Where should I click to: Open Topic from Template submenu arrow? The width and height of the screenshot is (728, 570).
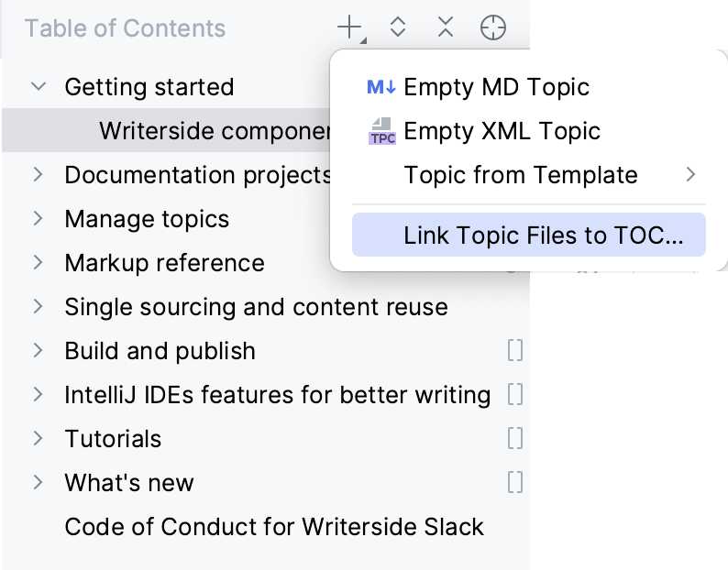coord(690,175)
